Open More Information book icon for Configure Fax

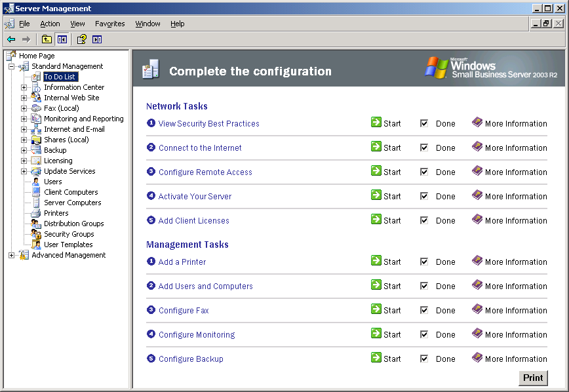click(x=477, y=309)
